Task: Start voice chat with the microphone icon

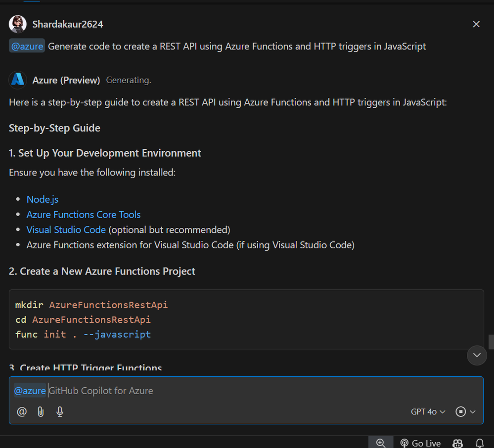Action: point(60,411)
